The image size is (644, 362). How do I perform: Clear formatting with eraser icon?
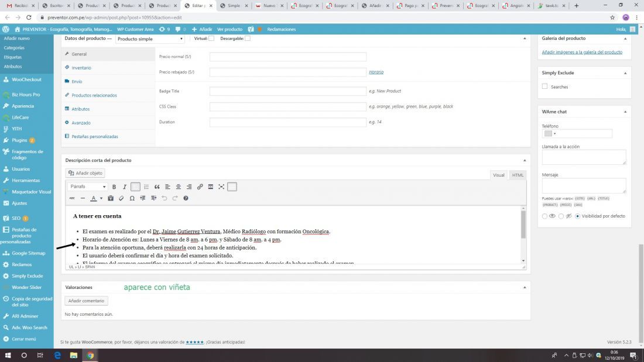pos(121,198)
